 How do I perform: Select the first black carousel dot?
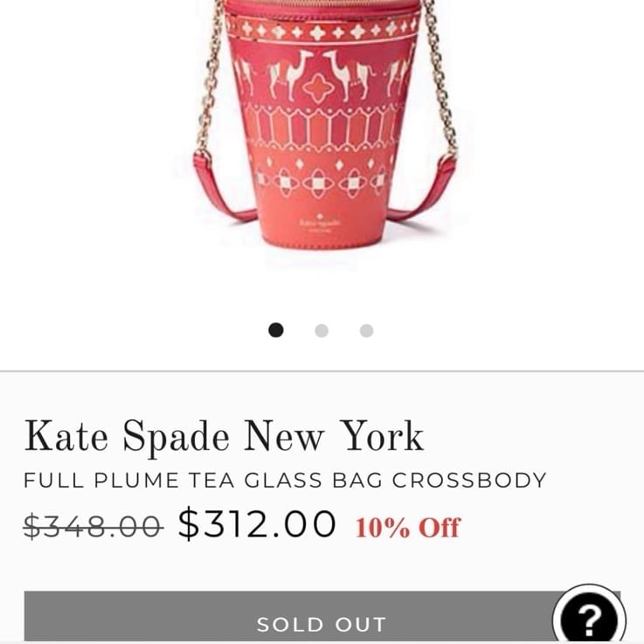(x=275, y=330)
